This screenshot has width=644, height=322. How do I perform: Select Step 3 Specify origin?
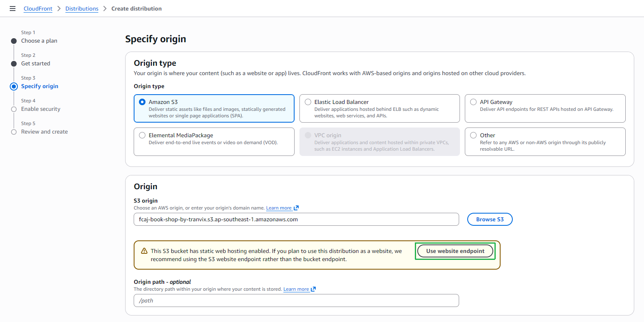coord(39,86)
